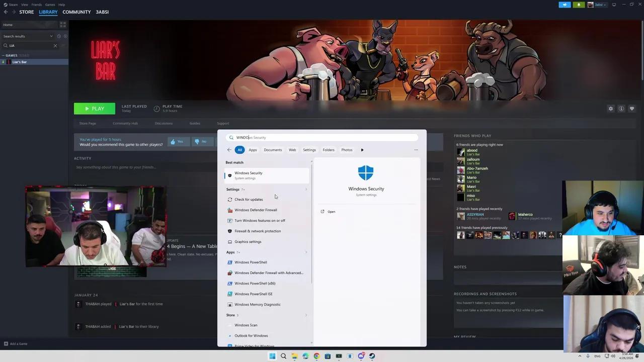Click the recent-activity clock filter icon
This screenshot has width=644, height=362.
(x=59, y=36)
